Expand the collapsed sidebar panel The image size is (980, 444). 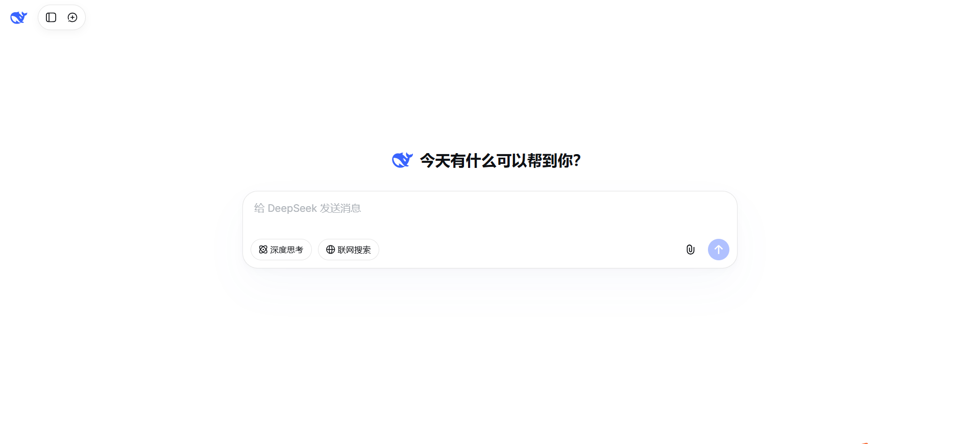click(51, 17)
